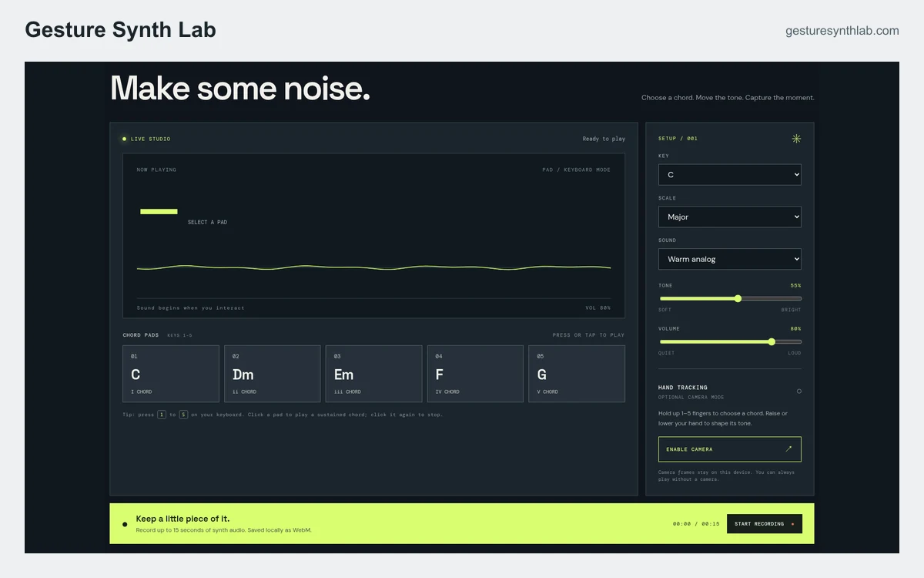This screenshot has height=578, width=924.
Task: Click the asterisk icon in the Setup panel
Action: (796, 139)
